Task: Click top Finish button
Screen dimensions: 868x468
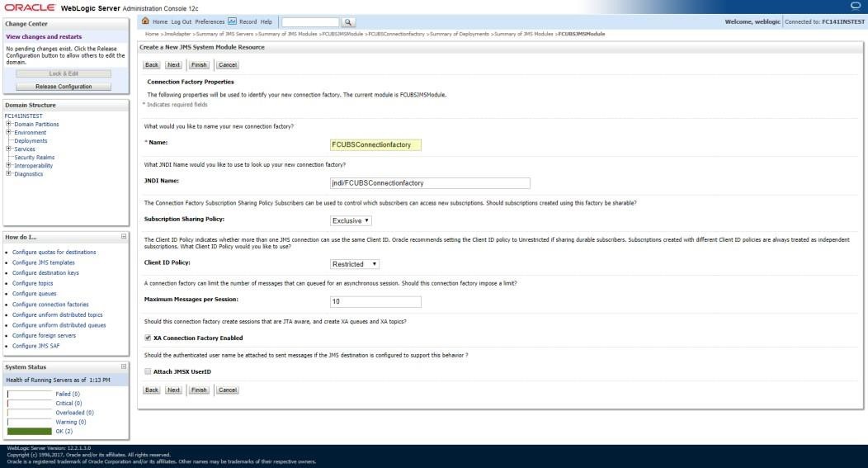Action: pos(199,65)
